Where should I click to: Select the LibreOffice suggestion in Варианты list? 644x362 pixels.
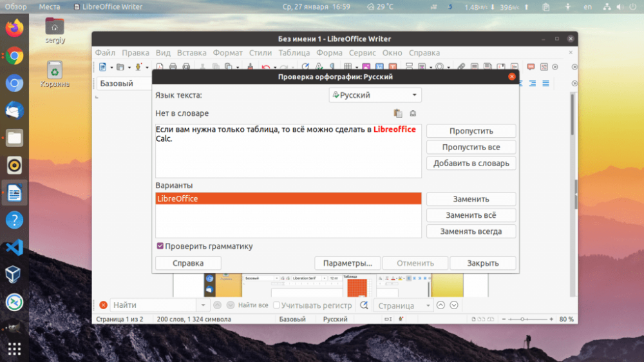tap(288, 199)
